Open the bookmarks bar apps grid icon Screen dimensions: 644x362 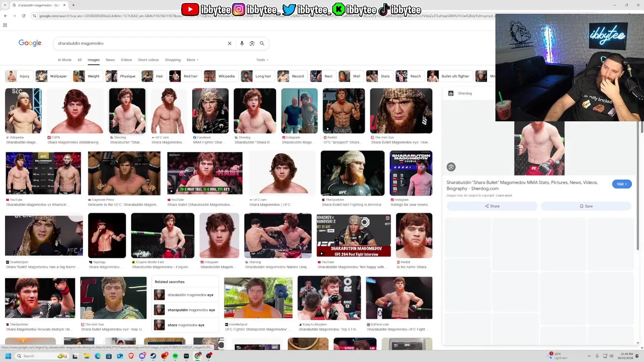click(x=5, y=25)
